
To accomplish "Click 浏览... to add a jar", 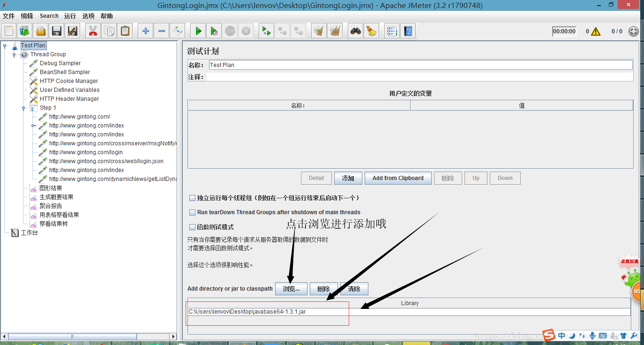I will [291, 289].
